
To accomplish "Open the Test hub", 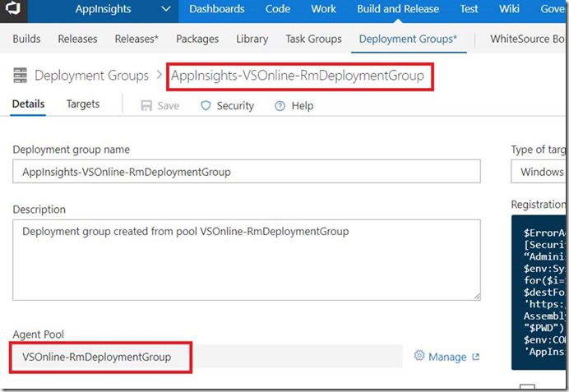I will click(x=469, y=9).
